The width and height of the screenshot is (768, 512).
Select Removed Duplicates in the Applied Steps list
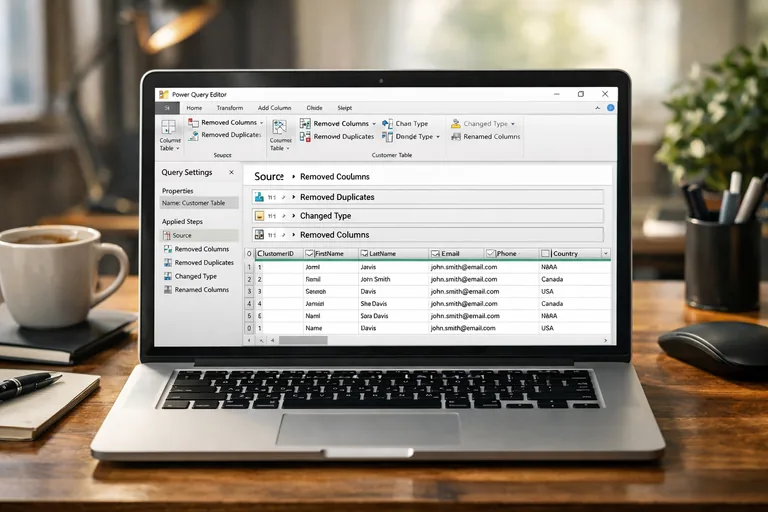199,263
